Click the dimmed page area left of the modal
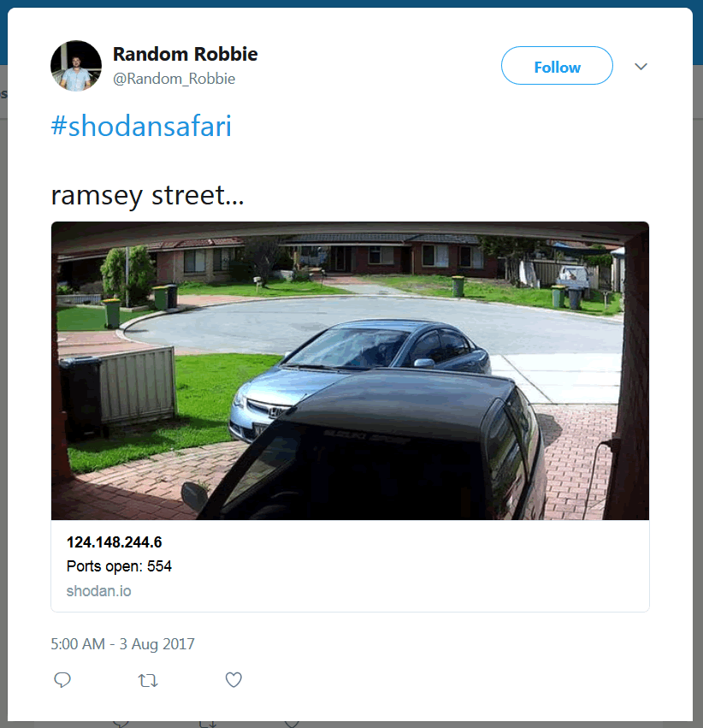703x728 pixels. tap(3, 371)
